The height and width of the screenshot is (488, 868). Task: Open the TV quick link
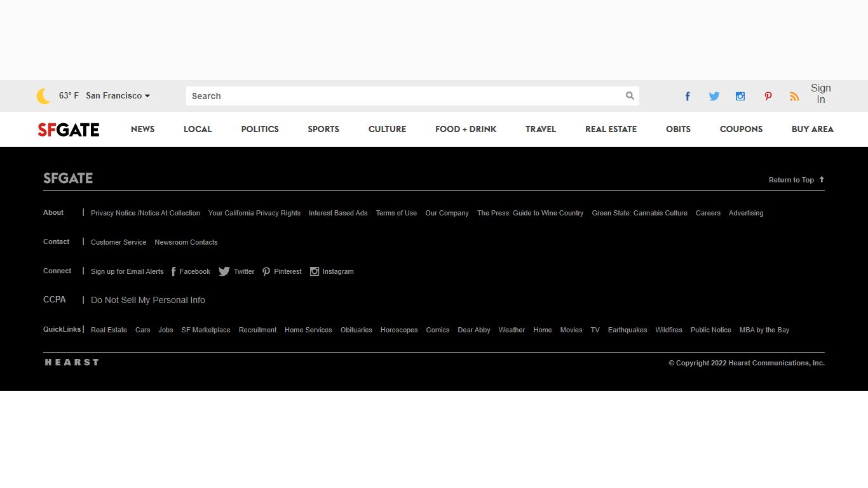pyautogui.click(x=595, y=330)
